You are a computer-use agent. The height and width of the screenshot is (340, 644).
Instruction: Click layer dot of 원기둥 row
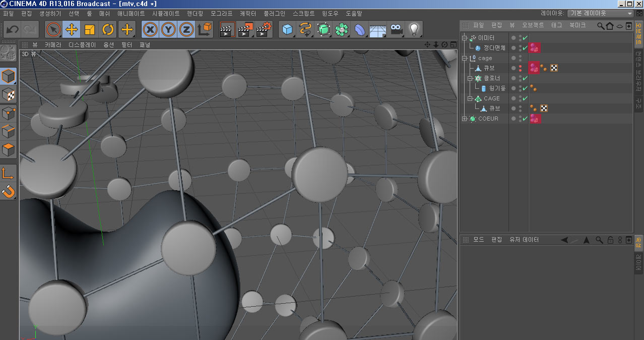click(513, 88)
